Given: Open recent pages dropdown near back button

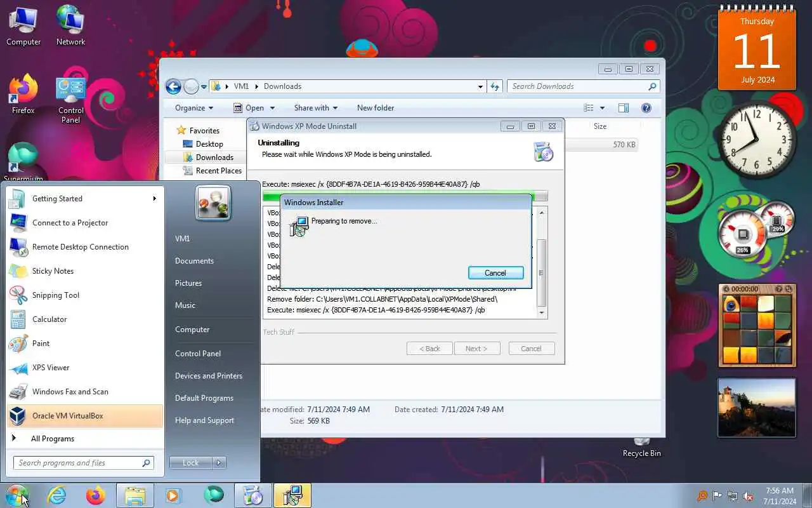Looking at the screenshot, I should click(204, 86).
